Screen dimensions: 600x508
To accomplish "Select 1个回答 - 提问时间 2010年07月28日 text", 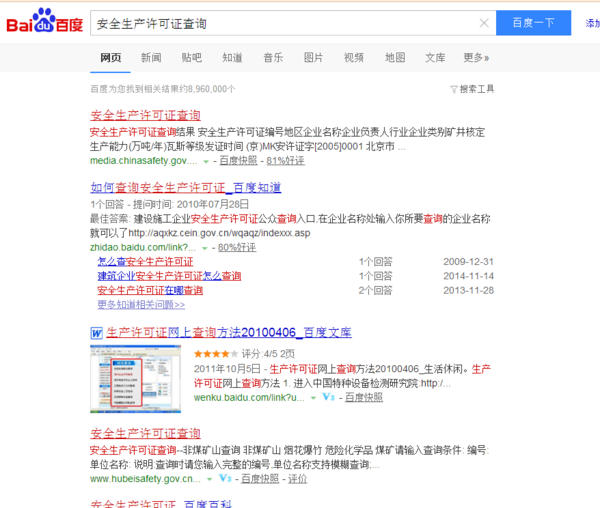I will 170,204.
